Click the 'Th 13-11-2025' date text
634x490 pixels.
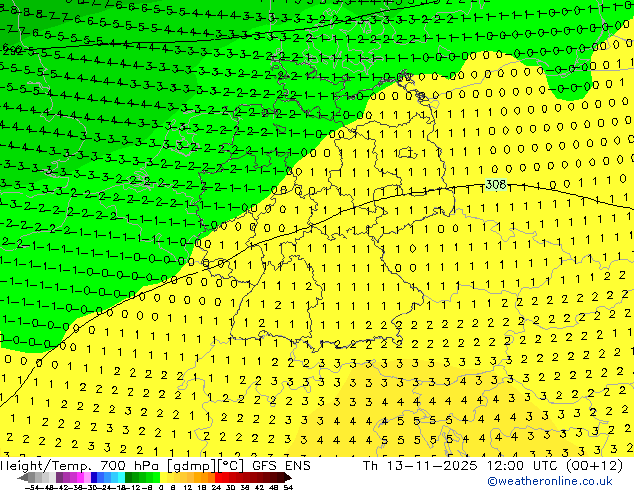pyautogui.click(x=420, y=466)
